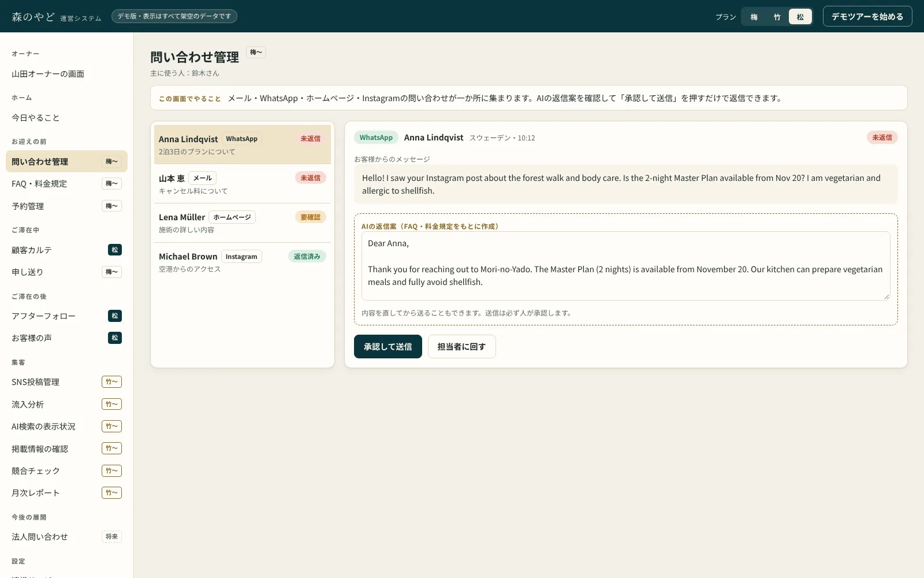This screenshot has width=924, height=578.
Task: Click the 梅〜 badge beside page title
Action: point(256,53)
